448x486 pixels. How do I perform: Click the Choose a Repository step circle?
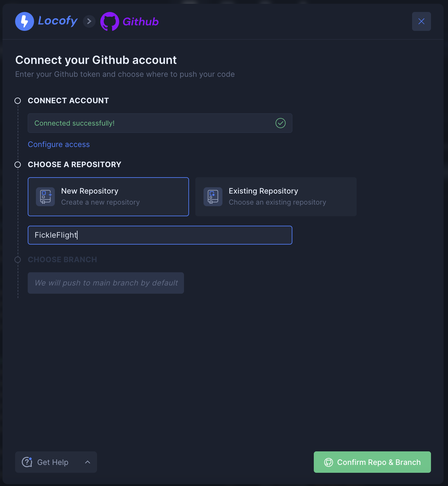tap(18, 165)
